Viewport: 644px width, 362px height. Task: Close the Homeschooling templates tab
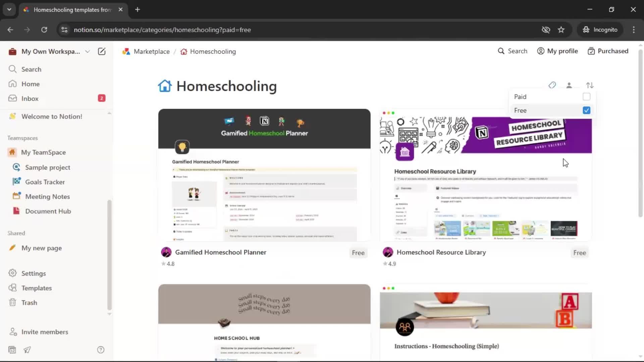point(120,9)
